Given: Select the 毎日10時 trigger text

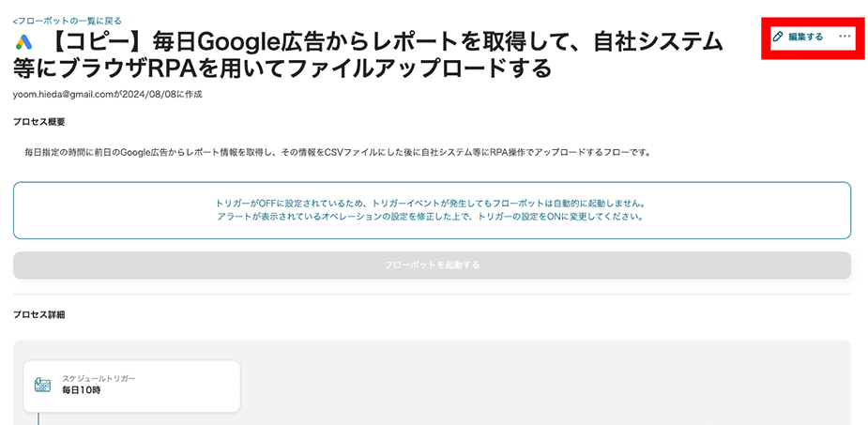Looking at the screenshot, I should point(82,390).
